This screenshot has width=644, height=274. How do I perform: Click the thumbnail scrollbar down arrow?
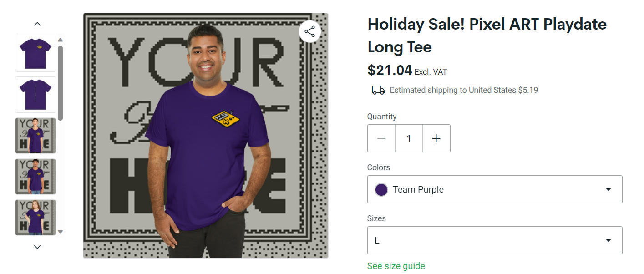point(60,232)
